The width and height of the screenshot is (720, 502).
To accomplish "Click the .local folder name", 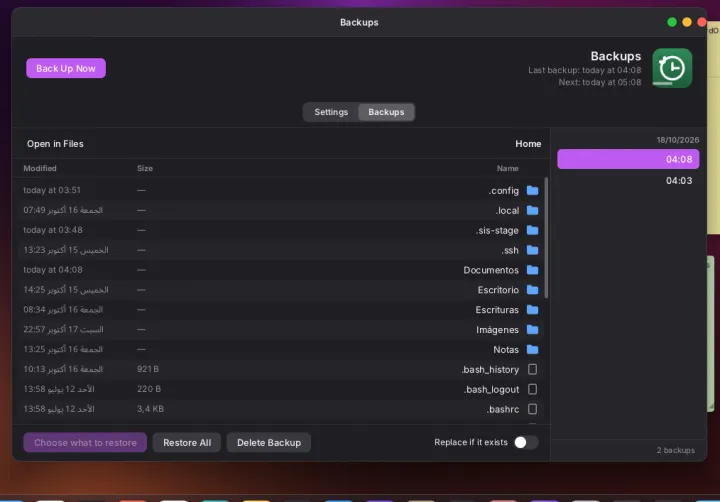I will (507, 210).
